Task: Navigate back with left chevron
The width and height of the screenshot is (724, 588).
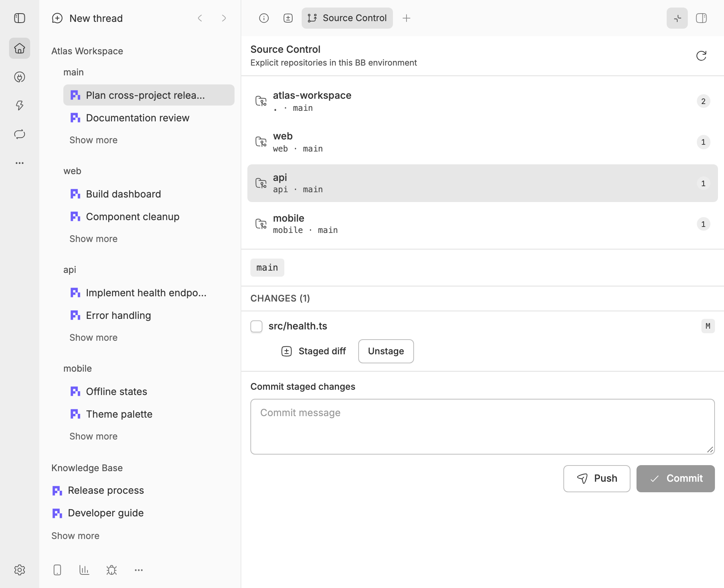Action: [x=200, y=18]
